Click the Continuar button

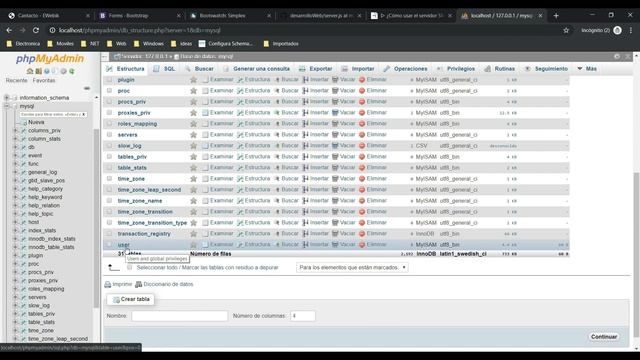[x=604, y=337]
